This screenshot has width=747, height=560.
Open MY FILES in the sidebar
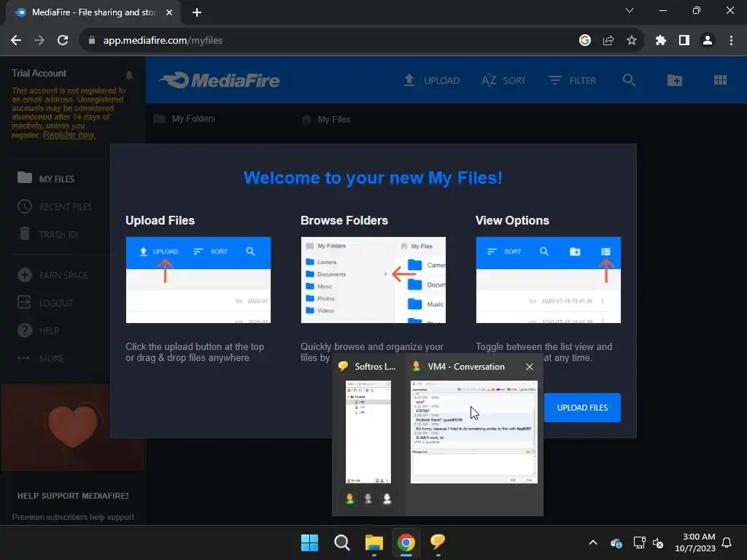coord(46,179)
